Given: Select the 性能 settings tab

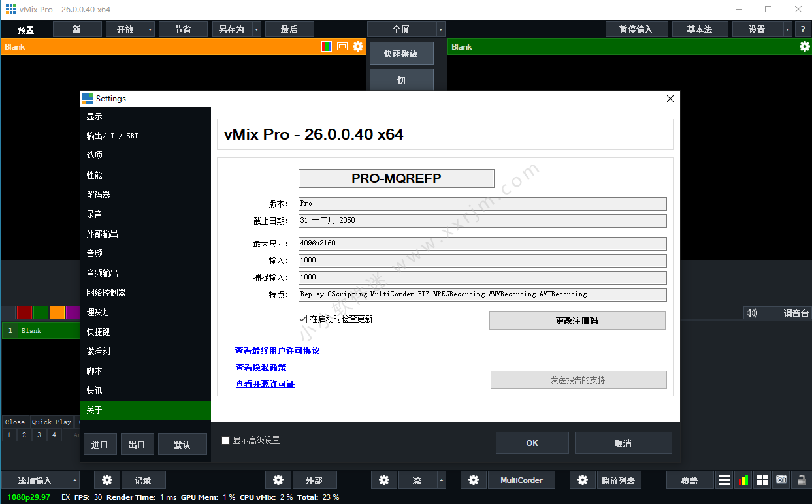Looking at the screenshot, I should tap(146, 175).
